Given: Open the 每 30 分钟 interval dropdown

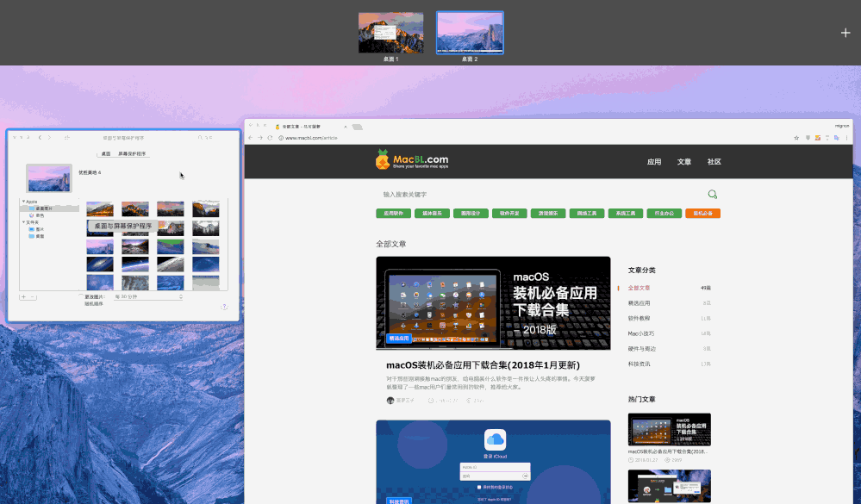Looking at the screenshot, I should (x=148, y=296).
